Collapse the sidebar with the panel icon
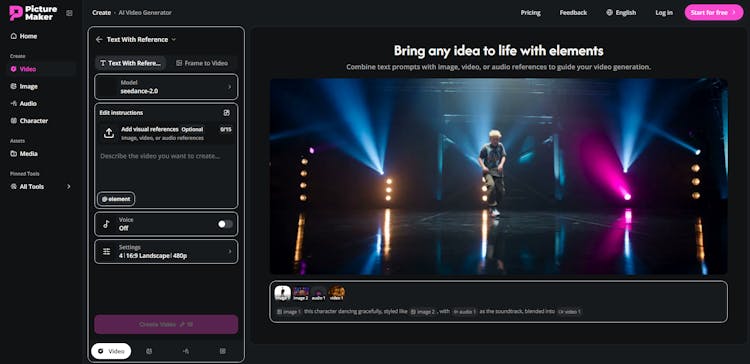The width and height of the screenshot is (750, 364). click(x=69, y=13)
